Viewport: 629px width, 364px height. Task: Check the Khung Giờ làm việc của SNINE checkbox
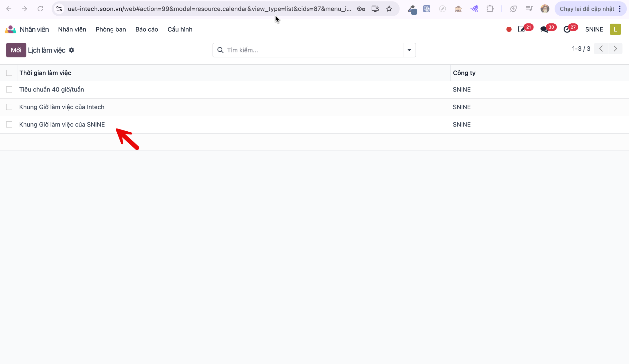coord(9,124)
